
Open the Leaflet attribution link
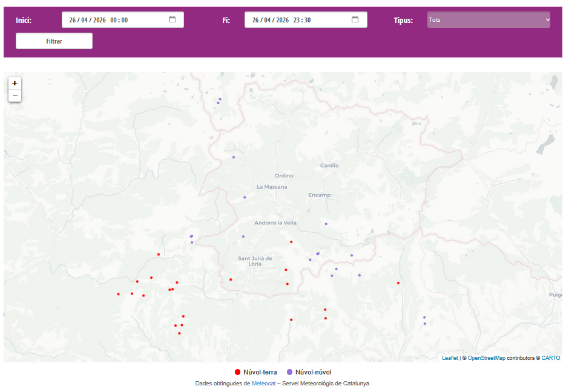(450, 358)
